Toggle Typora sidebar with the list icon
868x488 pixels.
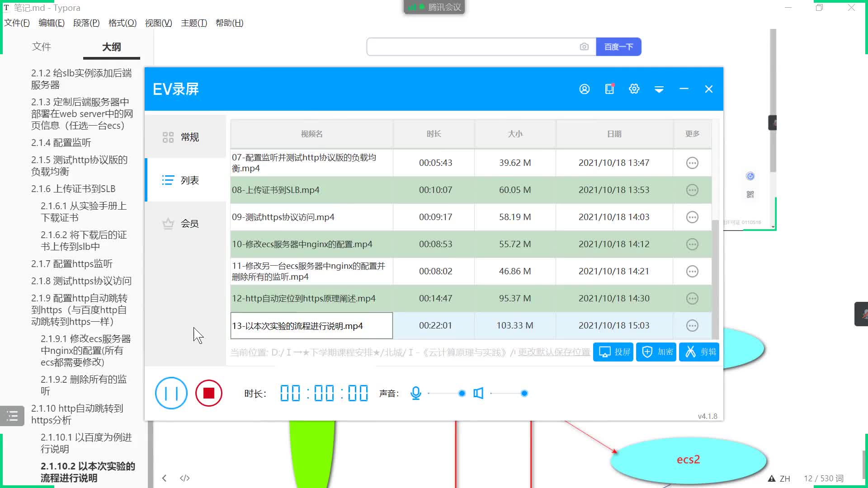12,416
